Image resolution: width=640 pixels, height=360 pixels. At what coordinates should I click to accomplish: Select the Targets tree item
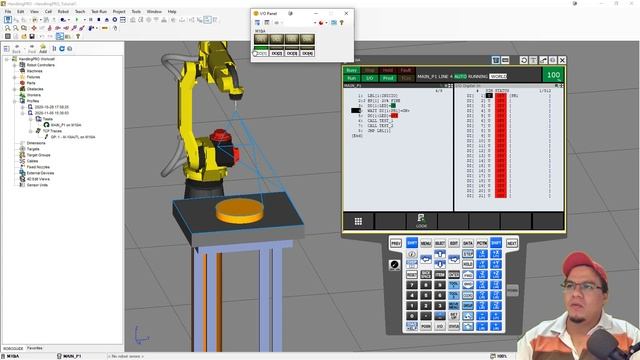[33, 149]
